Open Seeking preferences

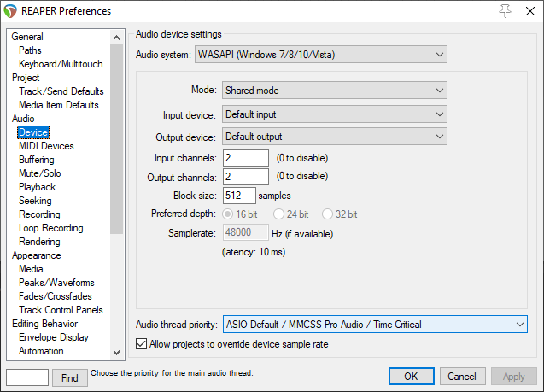tap(35, 201)
